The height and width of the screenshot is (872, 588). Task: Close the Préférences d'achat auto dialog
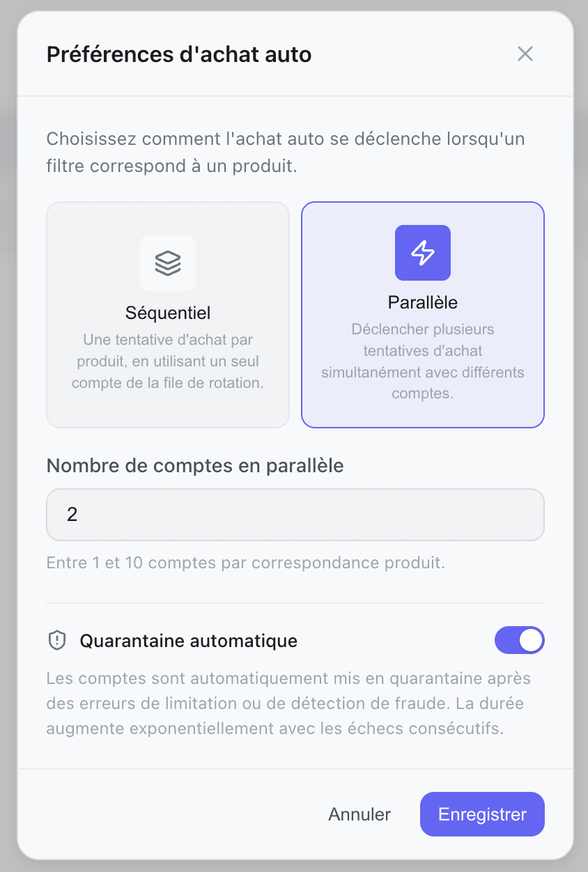point(525,54)
